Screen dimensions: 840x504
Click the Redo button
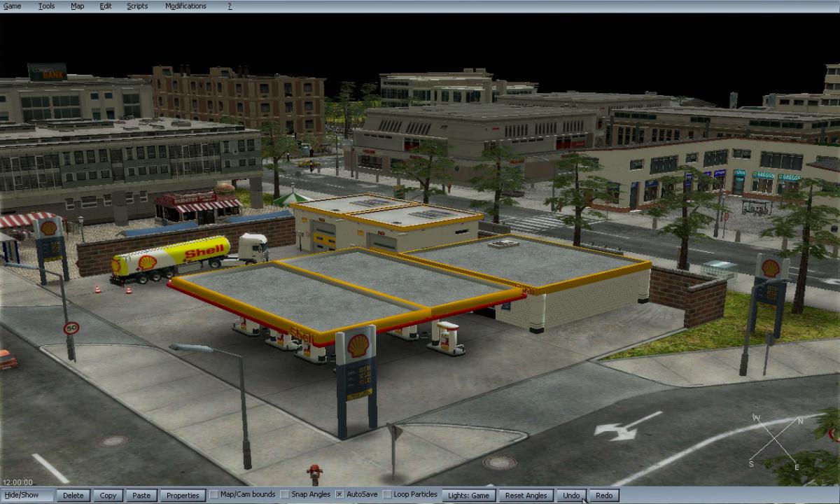604,496
